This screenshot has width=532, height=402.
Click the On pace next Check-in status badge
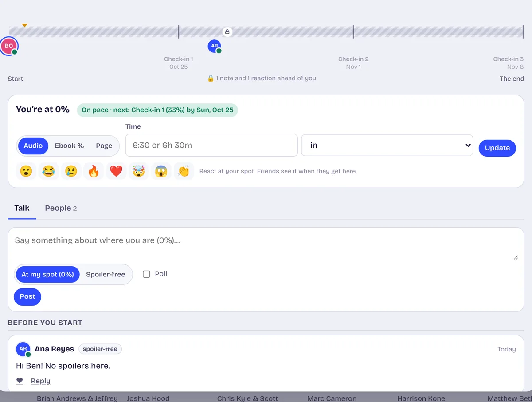pyautogui.click(x=157, y=110)
